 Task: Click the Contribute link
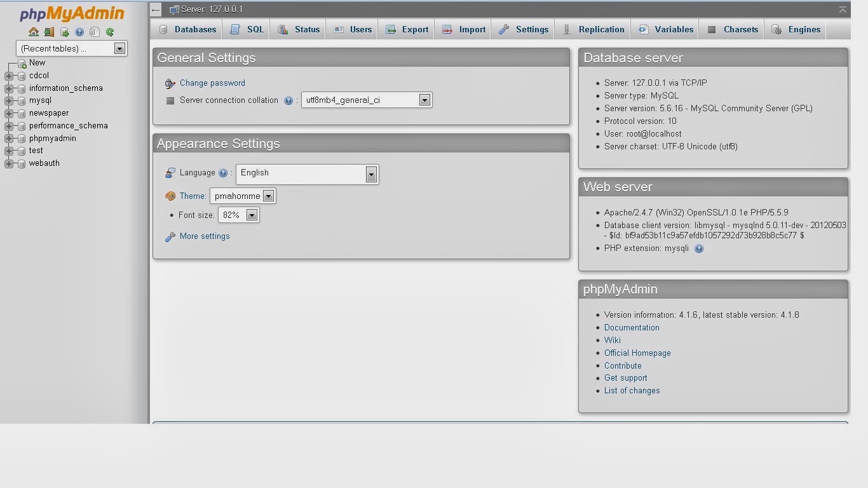coord(623,366)
